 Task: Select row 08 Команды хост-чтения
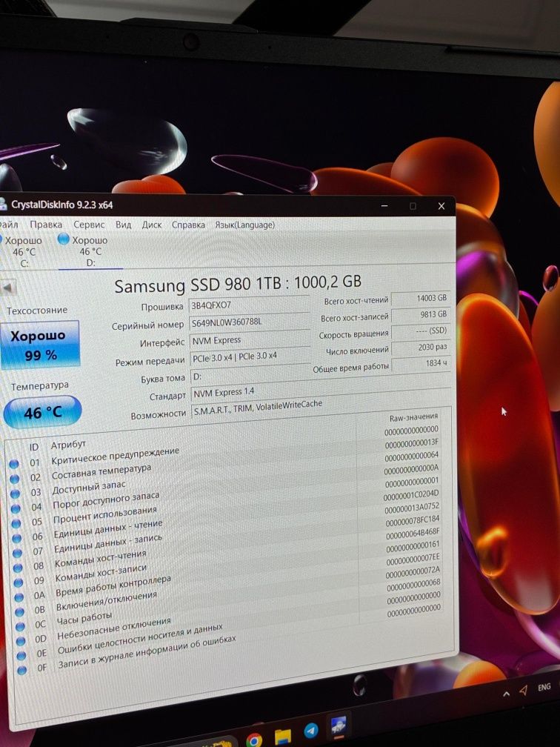point(227,542)
